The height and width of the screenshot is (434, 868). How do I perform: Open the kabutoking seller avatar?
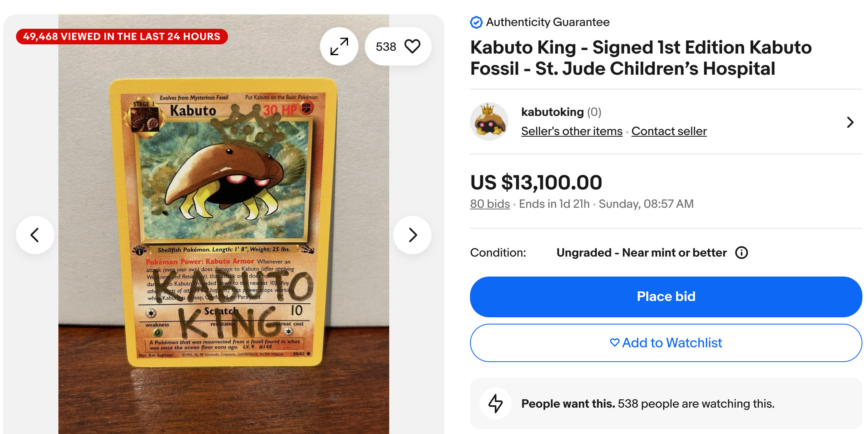489,121
